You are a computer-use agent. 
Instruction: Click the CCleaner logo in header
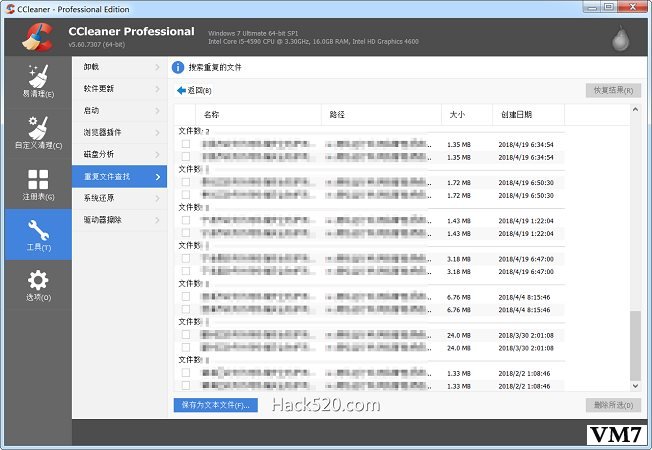pos(38,37)
